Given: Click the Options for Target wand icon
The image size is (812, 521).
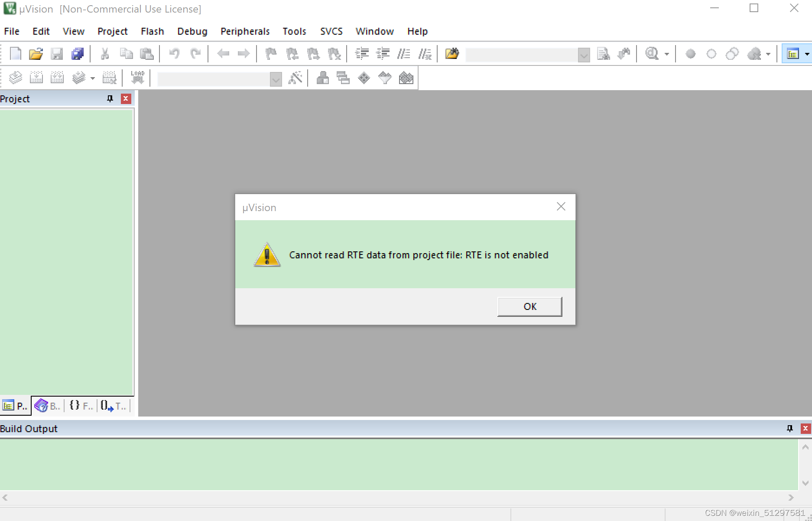Looking at the screenshot, I should pyautogui.click(x=296, y=78).
